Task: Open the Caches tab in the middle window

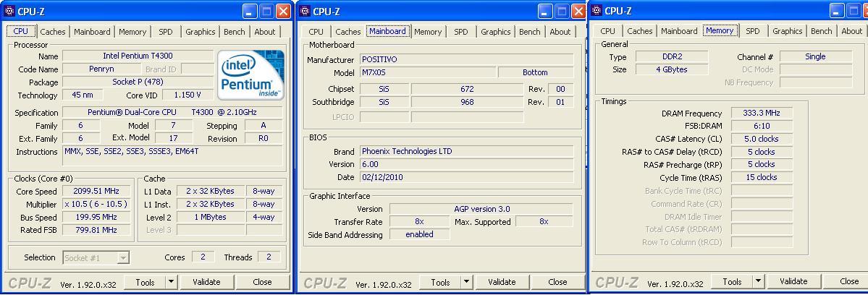Action: (x=348, y=32)
